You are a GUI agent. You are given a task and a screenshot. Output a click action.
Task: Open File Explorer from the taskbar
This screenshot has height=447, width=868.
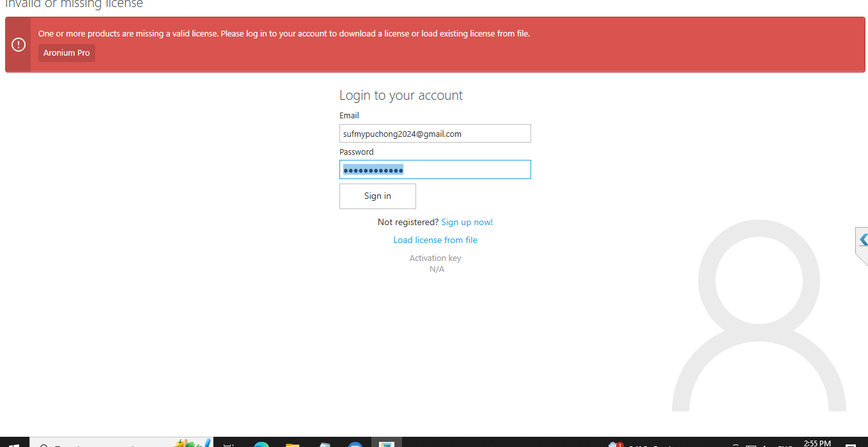[292, 444]
